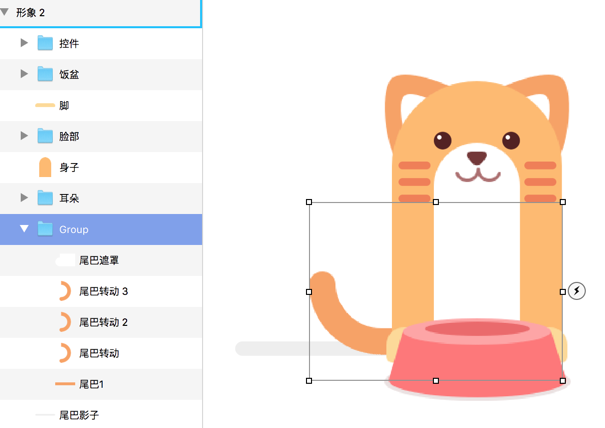Click the bottom-left selection handle
This screenshot has height=428, width=605.
[x=309, y=381]
